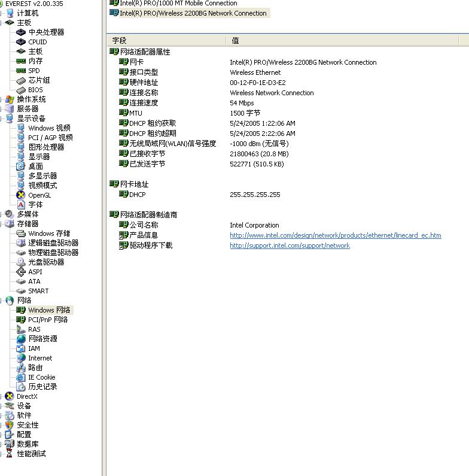This screenshot has width=469, height=476.
Task: Click the 无线局域网(WLAN)信号强度 field row
Action: pos(173,144)
